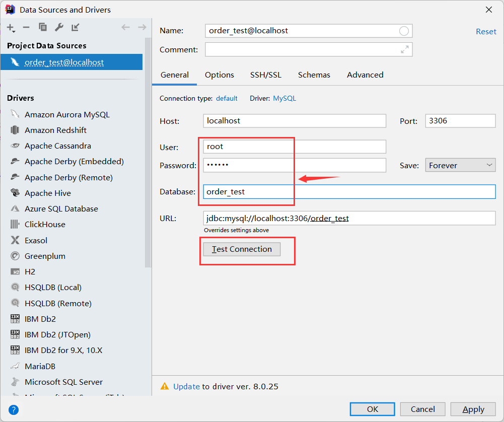The image size is (504, 422).
Task: Click the Help question mark icon
Action: click(x=14, y=410)
